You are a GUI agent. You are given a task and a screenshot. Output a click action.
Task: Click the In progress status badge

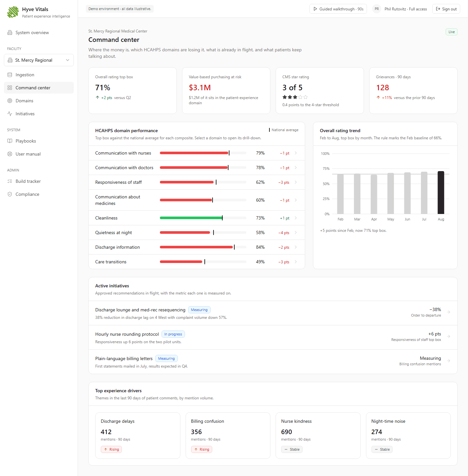click(173, 334)
